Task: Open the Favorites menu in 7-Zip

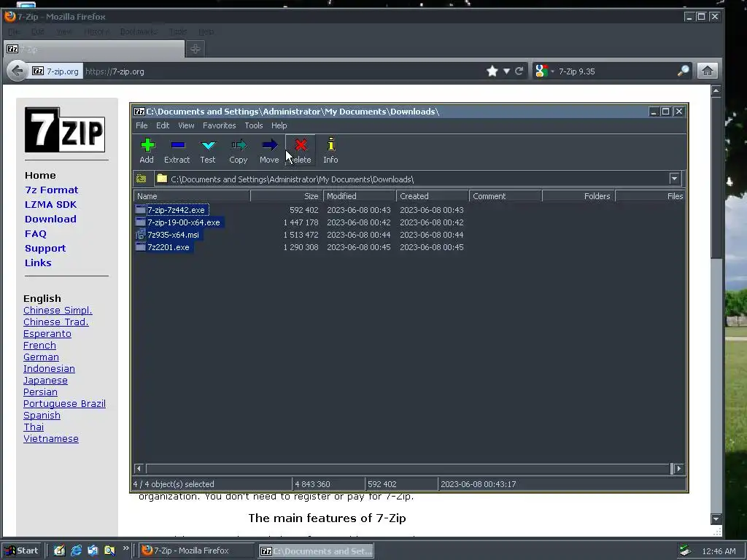Action: coord(219,125)
